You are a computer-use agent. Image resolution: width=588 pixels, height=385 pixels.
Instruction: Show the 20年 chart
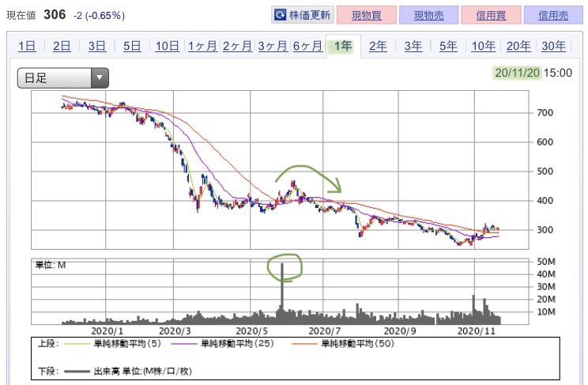[x=518, y=46]
